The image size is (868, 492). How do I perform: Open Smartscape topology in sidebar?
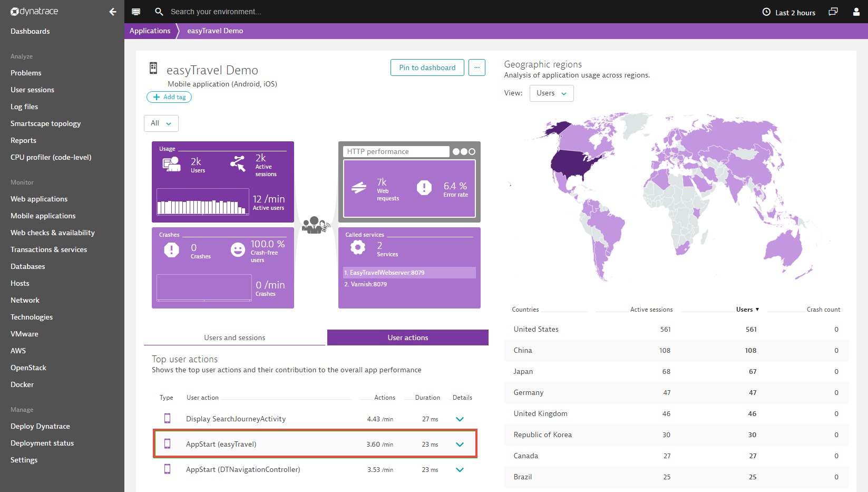coord(46,123)
